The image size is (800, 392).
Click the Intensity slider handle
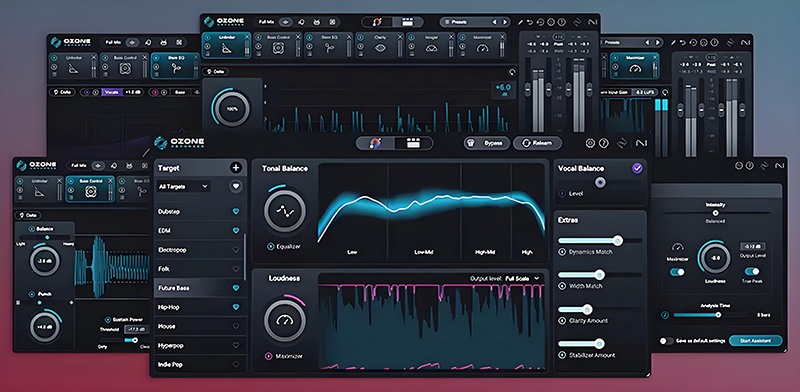click(x=715, y=213)
